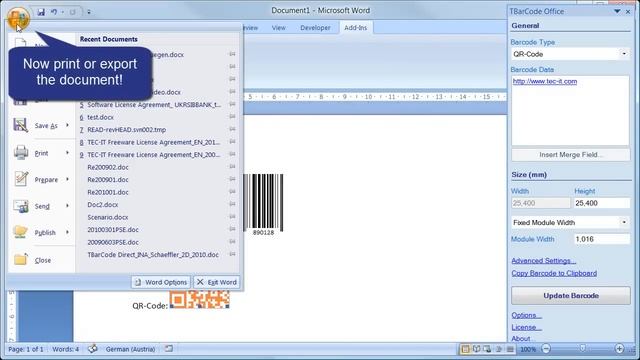Pin Doc2.docx in recent list
Screen dimensions: 640x360
tap(232, 204)
